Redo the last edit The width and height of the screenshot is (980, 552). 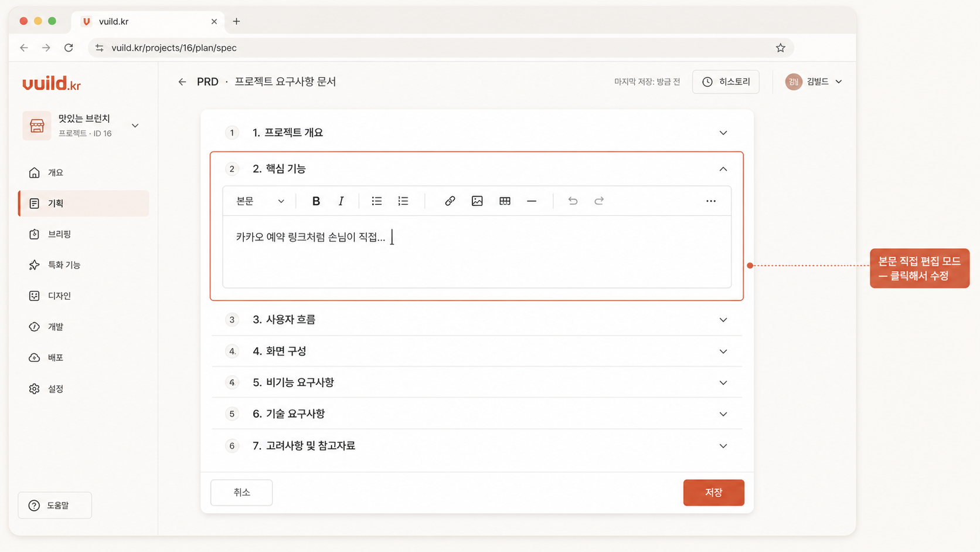coord(599,201)
